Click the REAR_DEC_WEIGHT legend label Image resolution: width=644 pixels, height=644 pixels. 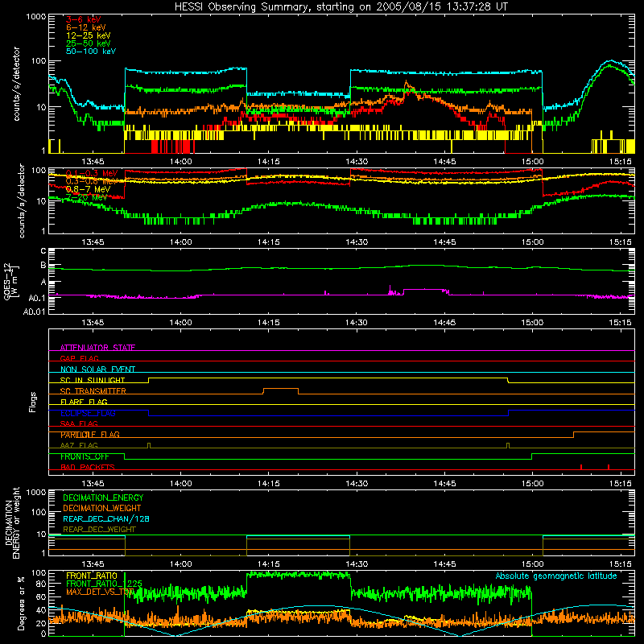pyautogui.click(x=99, y=530)
